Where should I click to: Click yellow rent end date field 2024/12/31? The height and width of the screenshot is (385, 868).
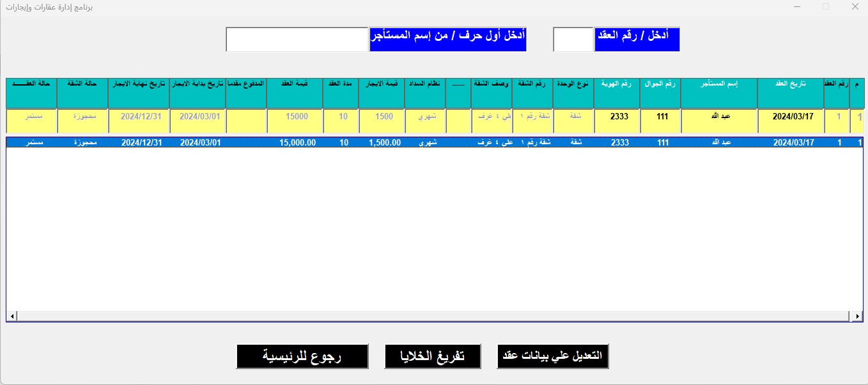[x=139, y=121]
